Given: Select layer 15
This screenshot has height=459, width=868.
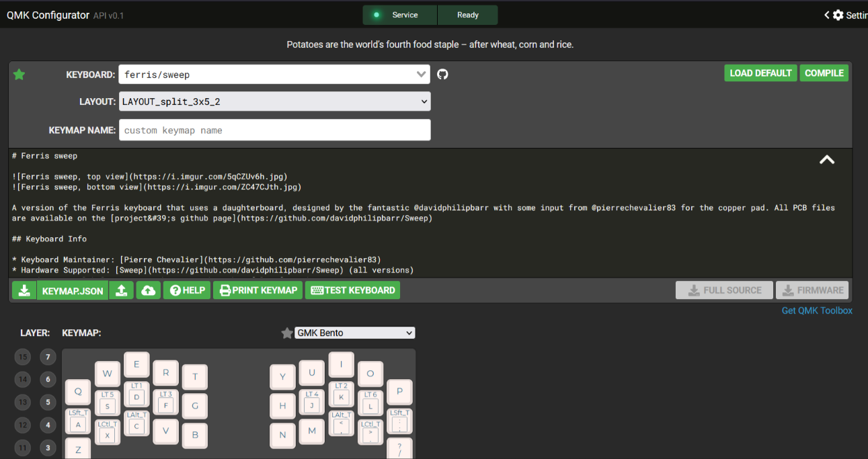Looking at the screenshot, I should pos(24,357).
